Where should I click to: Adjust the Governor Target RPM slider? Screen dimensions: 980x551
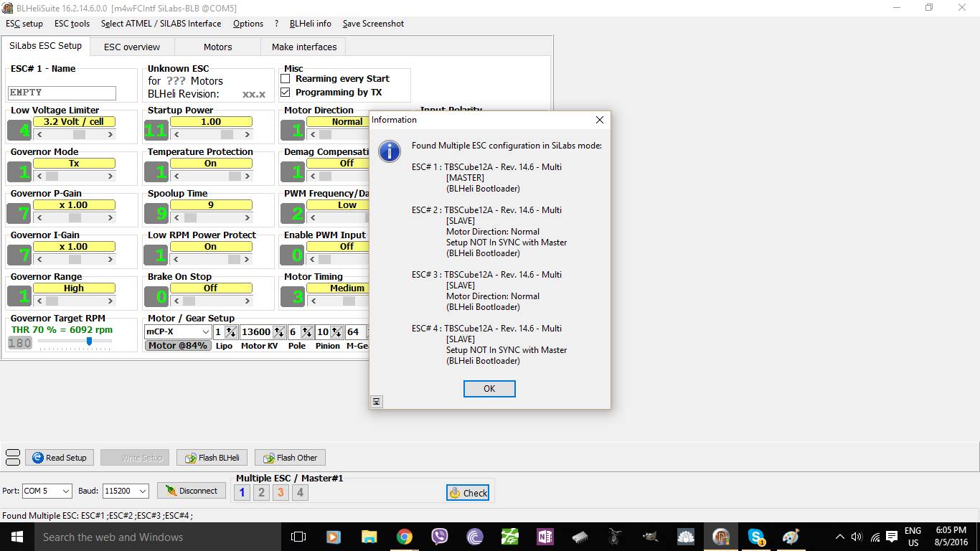(89, 342)
